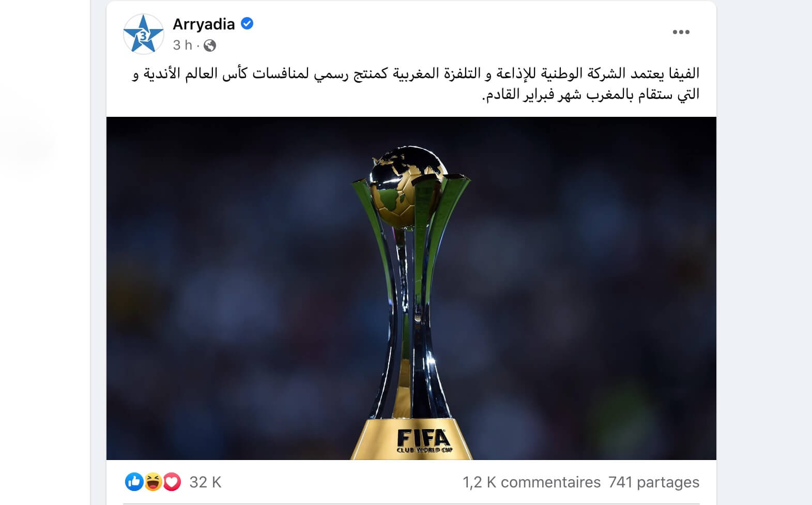Click the blue verified badge beside Arryadia
Viewport: 812px width, 505px height.
(x=247, y=24)
